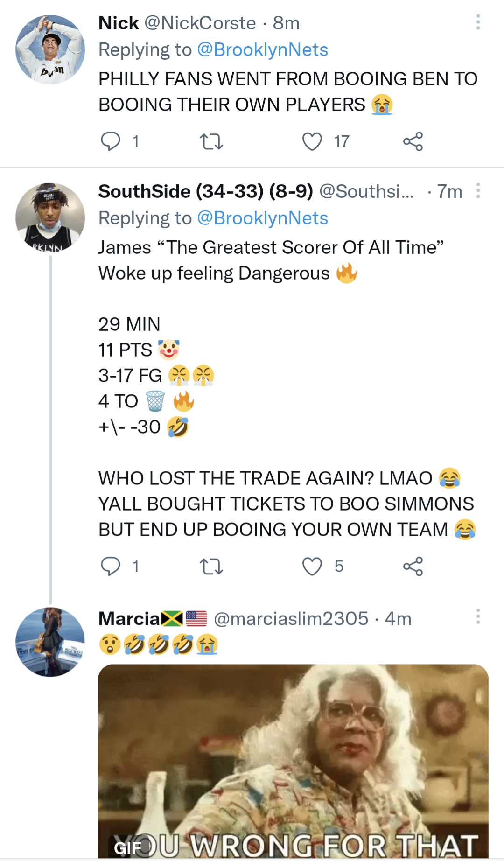View Marcia's profile avatar
Screen dimensions: 504x861
(50, 642)
